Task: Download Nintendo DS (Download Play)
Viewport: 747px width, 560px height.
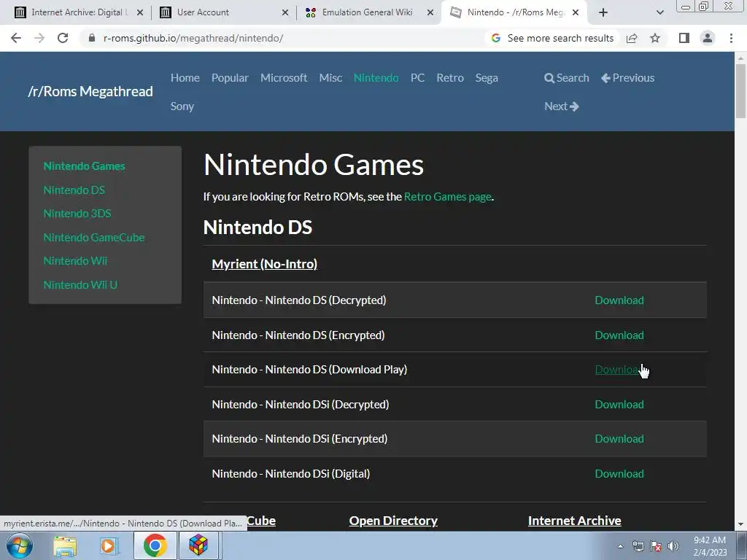Action: coord(619,370)
